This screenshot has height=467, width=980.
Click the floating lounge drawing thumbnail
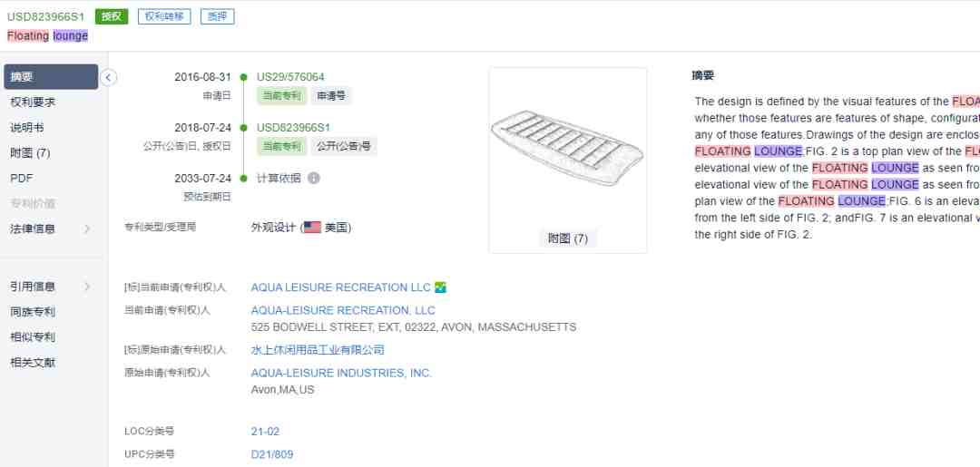567,147
